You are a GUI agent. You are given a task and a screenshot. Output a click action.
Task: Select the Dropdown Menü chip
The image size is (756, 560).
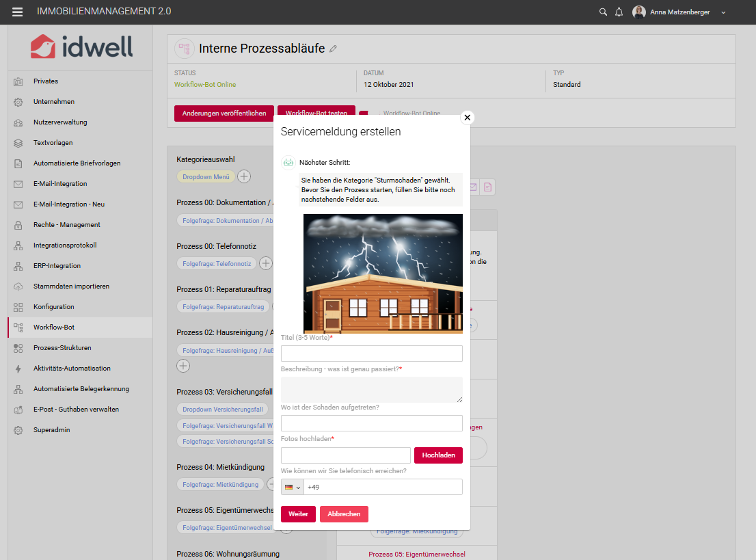(206, 177)
